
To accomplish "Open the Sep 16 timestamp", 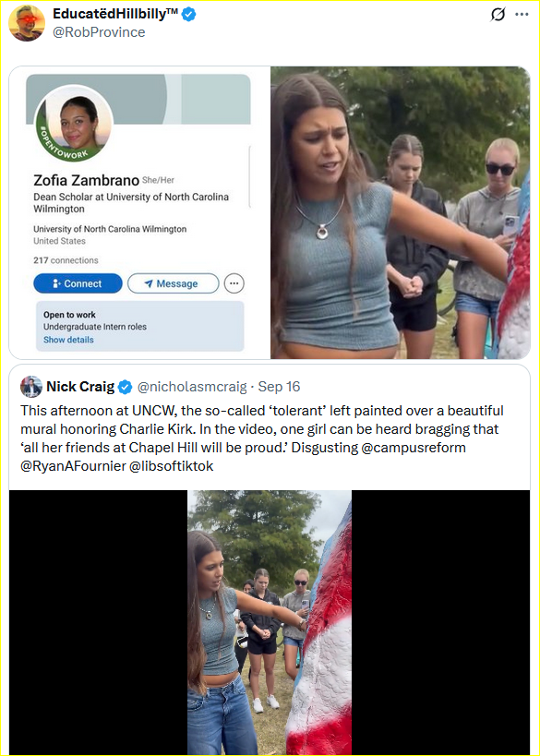I will click(x=279, y=387).
